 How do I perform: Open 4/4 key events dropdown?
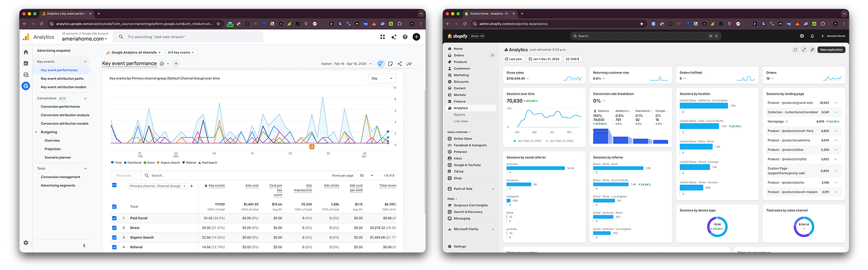[181, 52]
